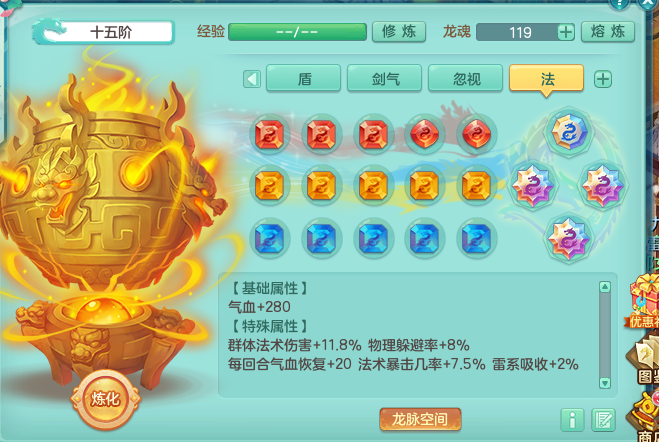Click the green 经验 progress bar
The height and width of the screenshot is (442, 659).
[297, 32]
